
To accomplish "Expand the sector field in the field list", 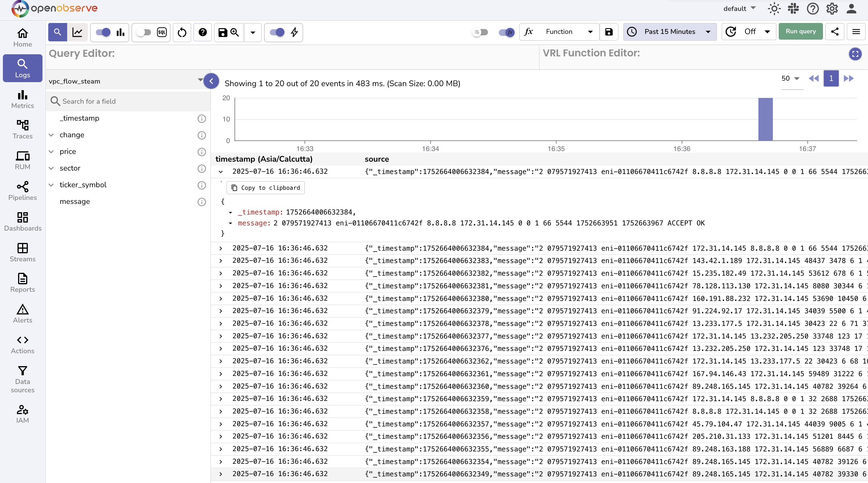I will click(51, 169).
